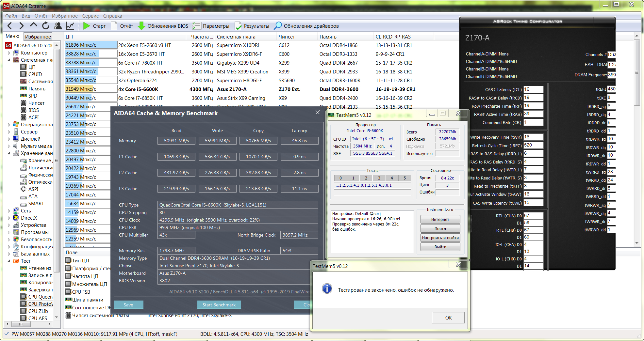Select the CPU ZLib test item
This screenshot has width=644, height=341.
pos(38,311)
